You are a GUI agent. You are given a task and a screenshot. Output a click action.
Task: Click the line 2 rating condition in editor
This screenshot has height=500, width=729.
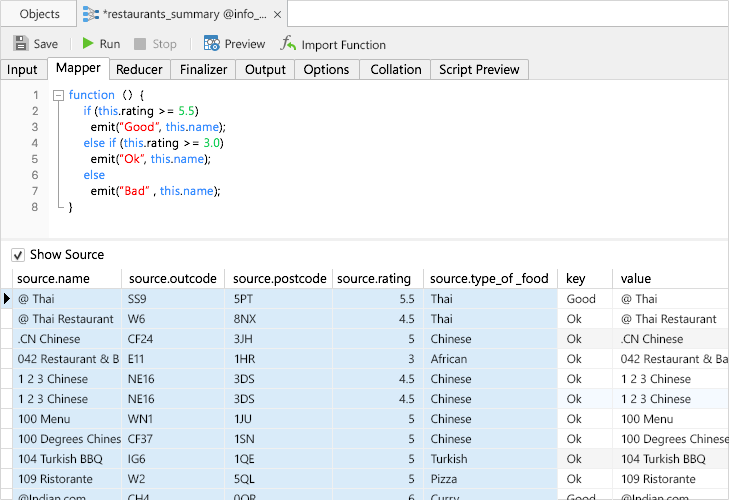[141, 111]
